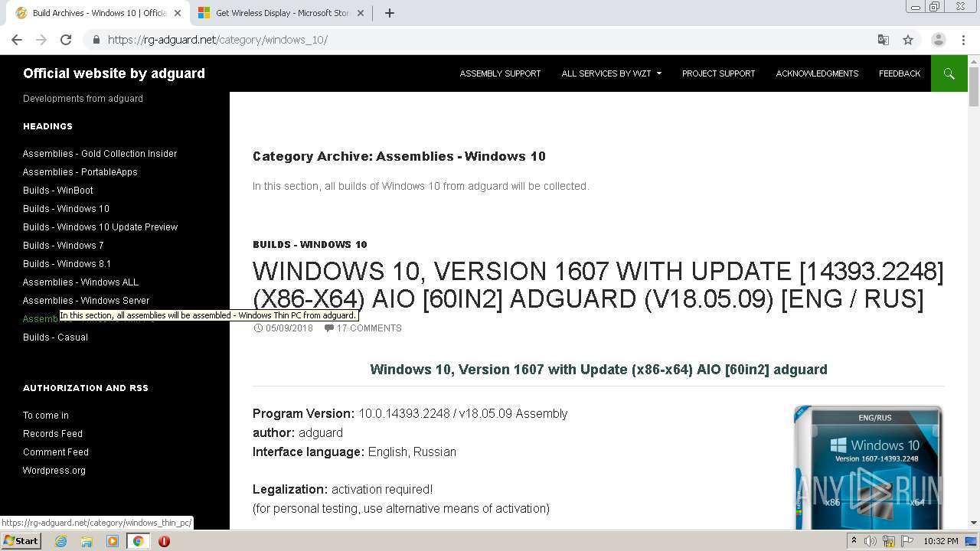Open the Windows Start button
The height and width of the screenshot is (551, 980).
click(21, 541)
